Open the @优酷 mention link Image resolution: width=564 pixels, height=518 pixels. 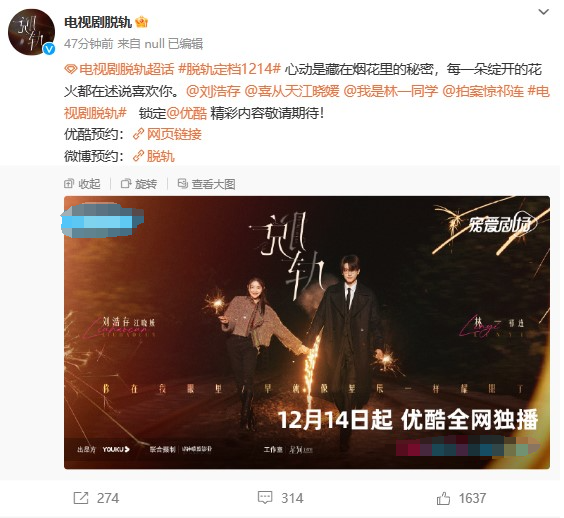187,113
